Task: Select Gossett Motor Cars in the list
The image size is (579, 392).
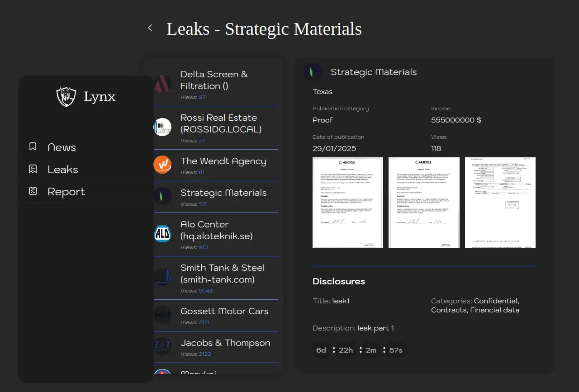Action: click(x=224, y=311)
